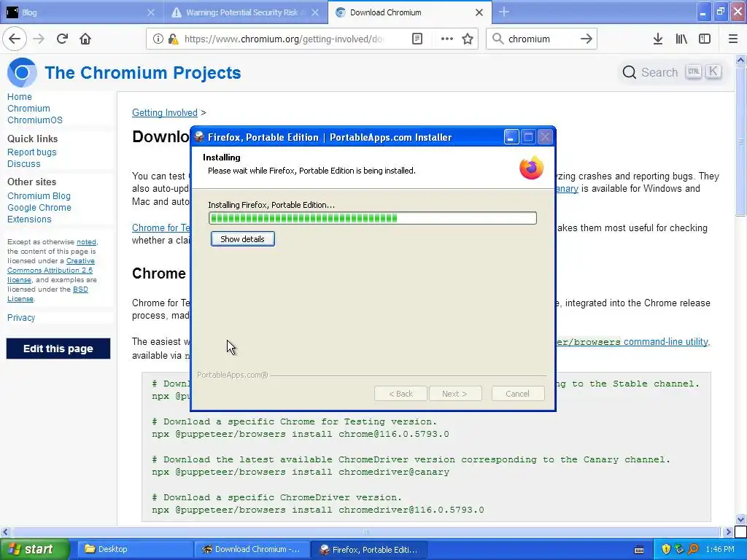The height and width of the screenshot is (560, 747).
Task: Click the orange magnifier tray icon
Action: 693,549
